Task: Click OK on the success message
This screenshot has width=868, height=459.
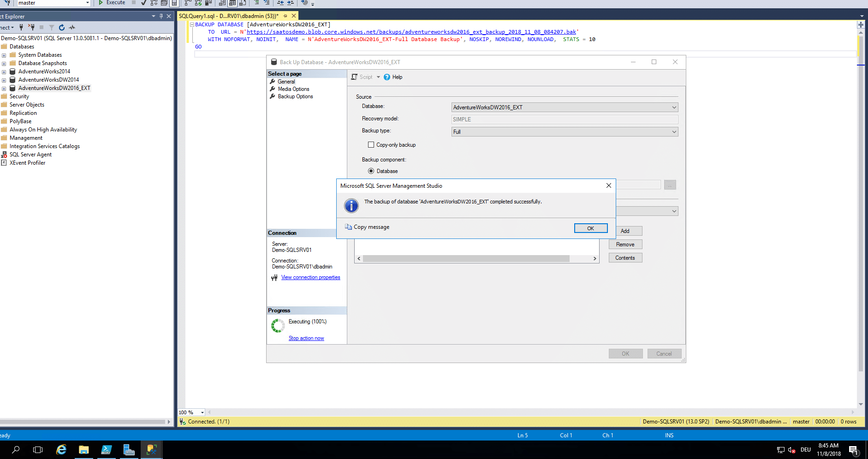Action: pos(590,228)
